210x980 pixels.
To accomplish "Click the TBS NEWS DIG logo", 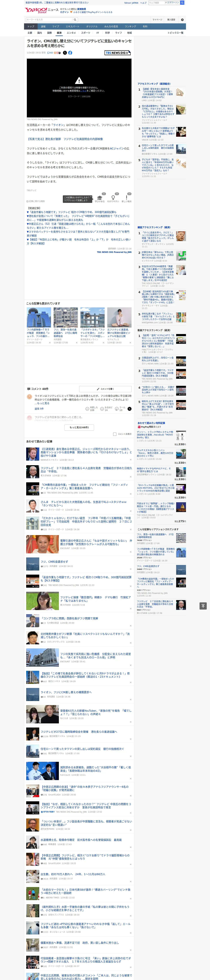I will coord(118,53).
